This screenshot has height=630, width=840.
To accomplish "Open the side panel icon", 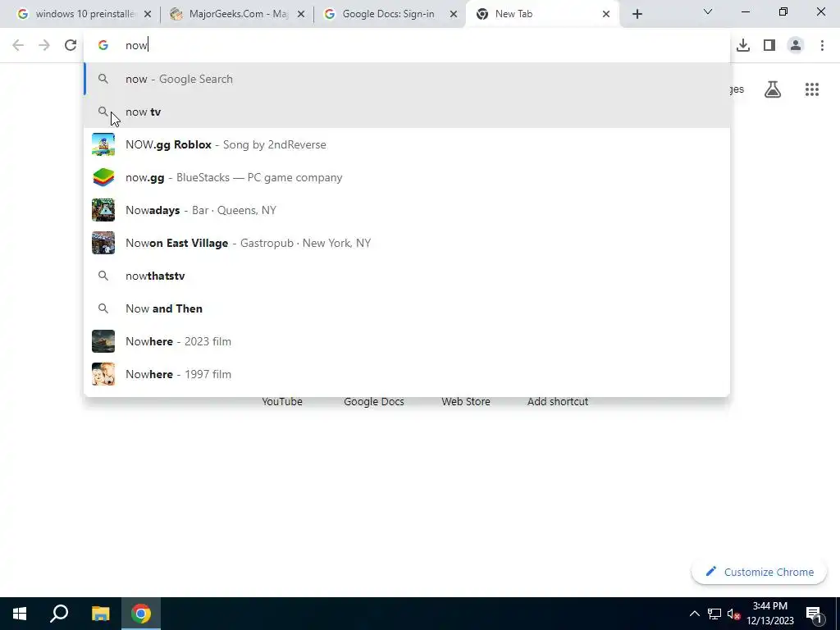I will point(769,46).
